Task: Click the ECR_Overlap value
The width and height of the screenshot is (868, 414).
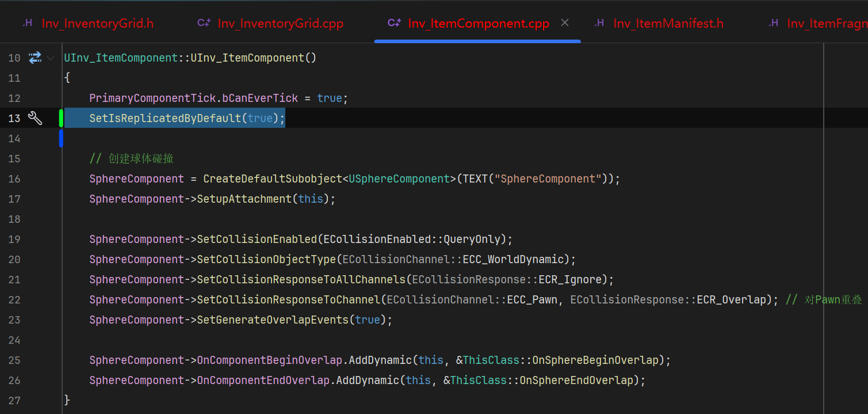Action: (732, 300)
